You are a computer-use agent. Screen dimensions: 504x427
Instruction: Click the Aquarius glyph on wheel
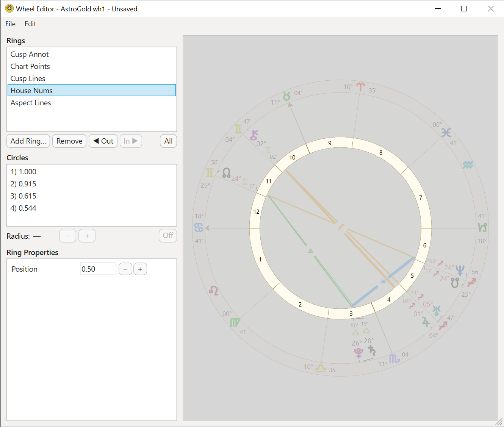coord(468,165)
